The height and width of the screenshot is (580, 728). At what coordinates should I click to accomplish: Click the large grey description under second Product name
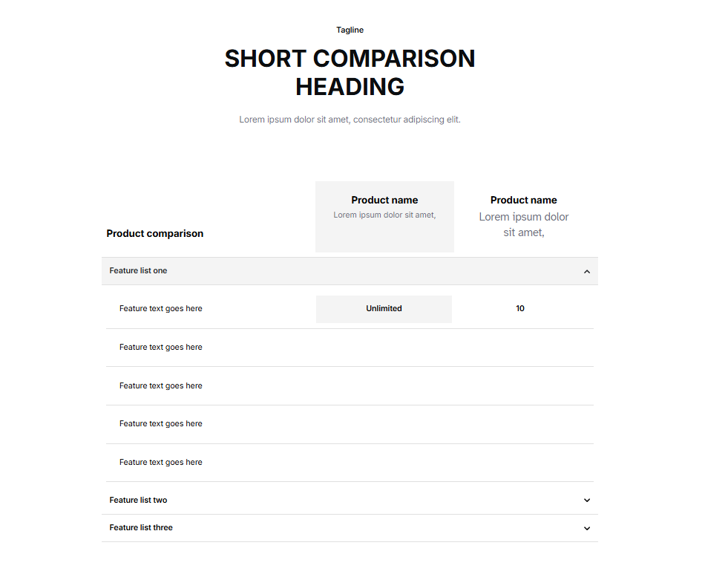[523, 224]
